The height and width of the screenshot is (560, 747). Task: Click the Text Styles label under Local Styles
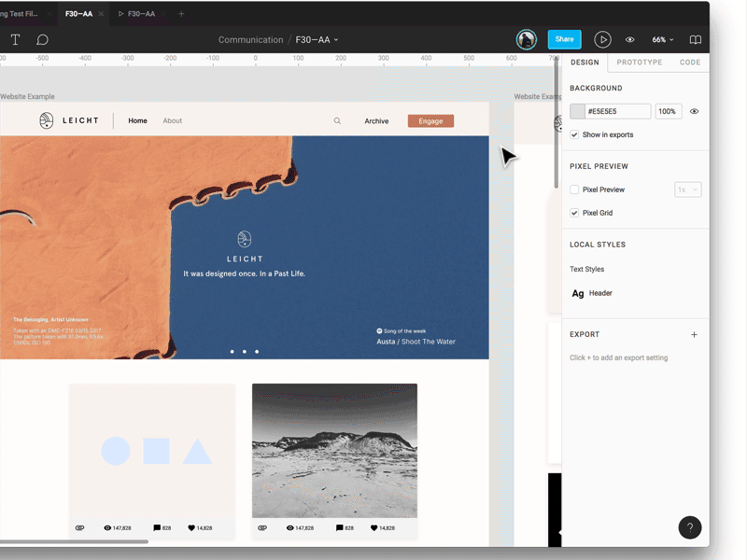tap(587, 269)
